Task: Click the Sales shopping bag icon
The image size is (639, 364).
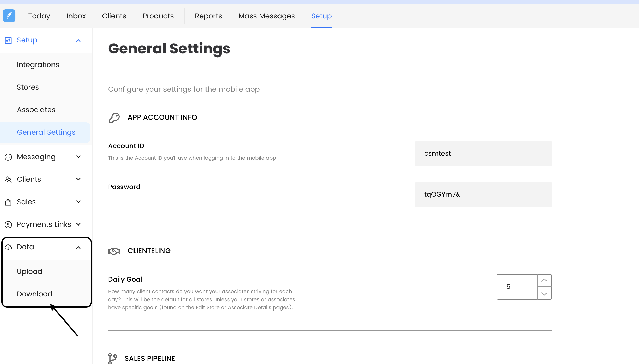Action: click(8, 202)
